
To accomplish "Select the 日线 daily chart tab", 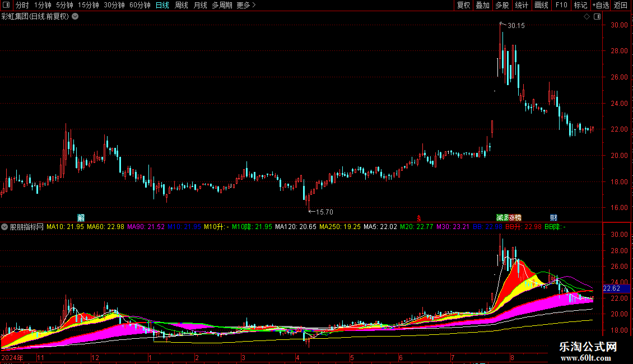I will [x=162, y=5].
